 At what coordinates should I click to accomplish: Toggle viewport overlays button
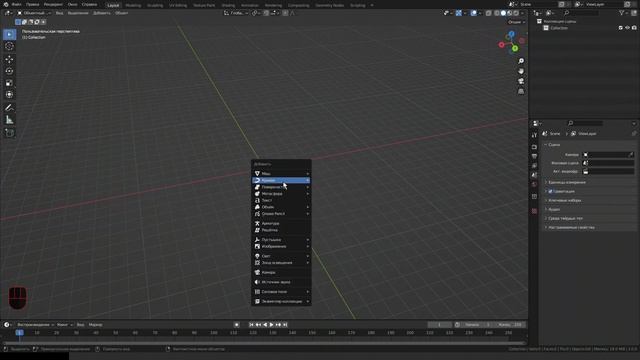(x=473, y=13)
